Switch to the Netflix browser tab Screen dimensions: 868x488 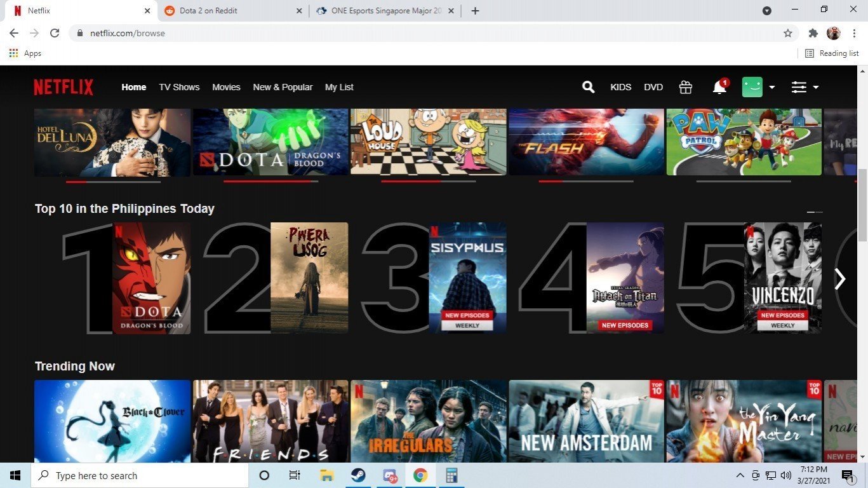81,11
